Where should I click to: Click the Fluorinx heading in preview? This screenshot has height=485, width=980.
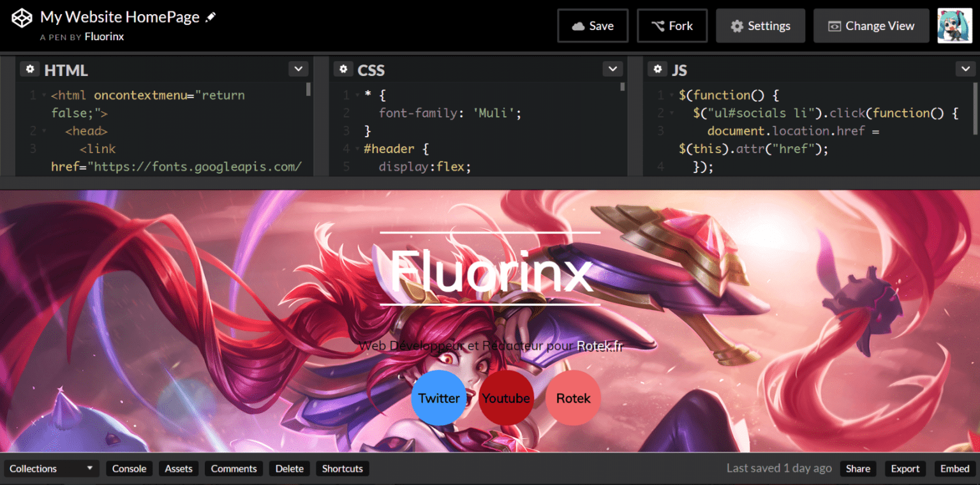pos(491,271)
